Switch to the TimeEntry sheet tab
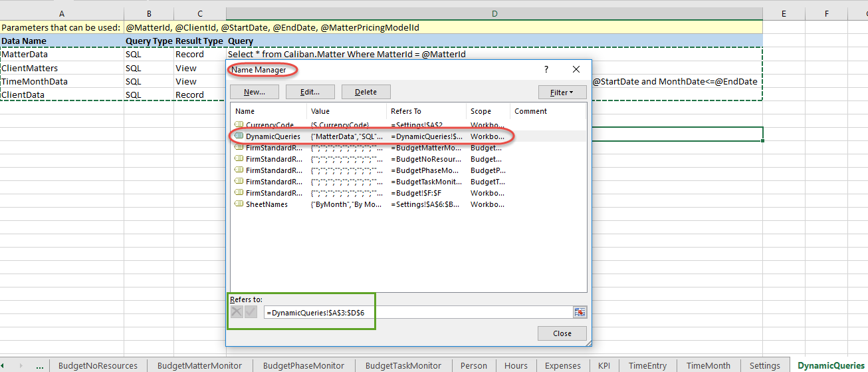Viewport: 868px width, 372px height. [x=648, y=365]
